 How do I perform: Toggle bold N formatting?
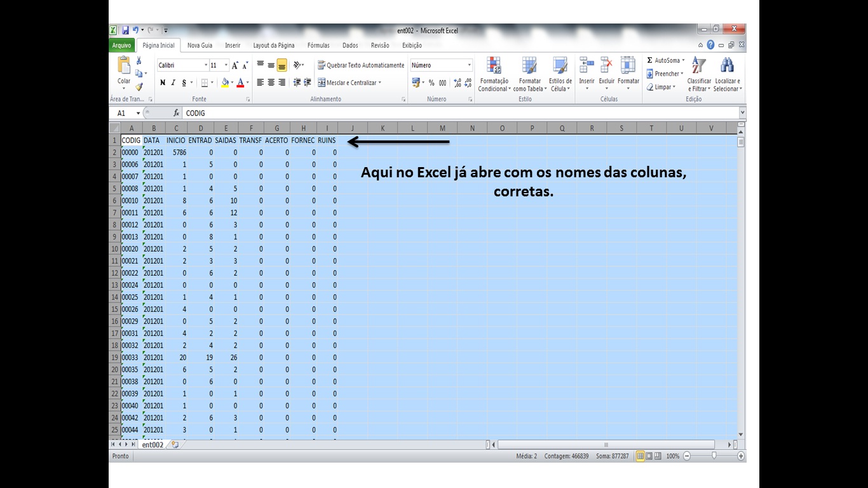[x=163, y=83]
